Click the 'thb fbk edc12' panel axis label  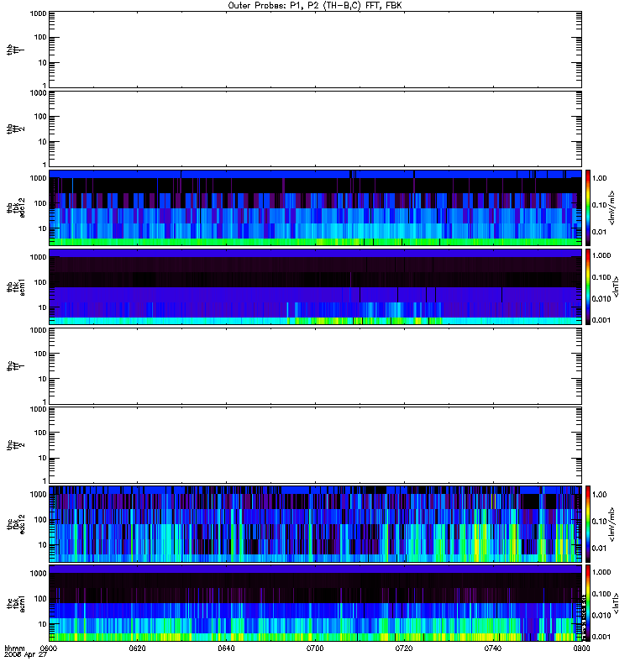[15, 207]
